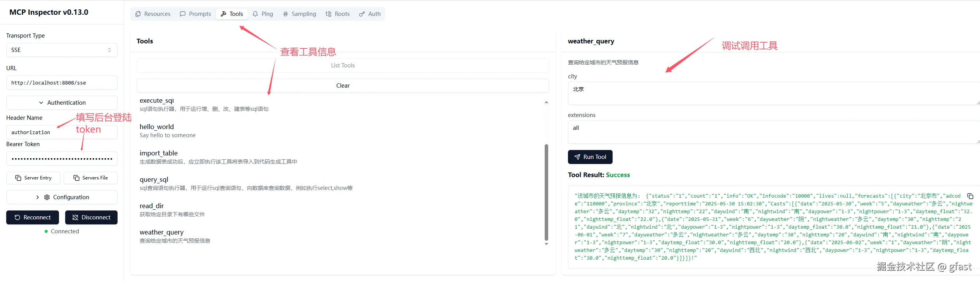Switch to the Resources tab
980x281 pixels.
[x=153, y=14]
